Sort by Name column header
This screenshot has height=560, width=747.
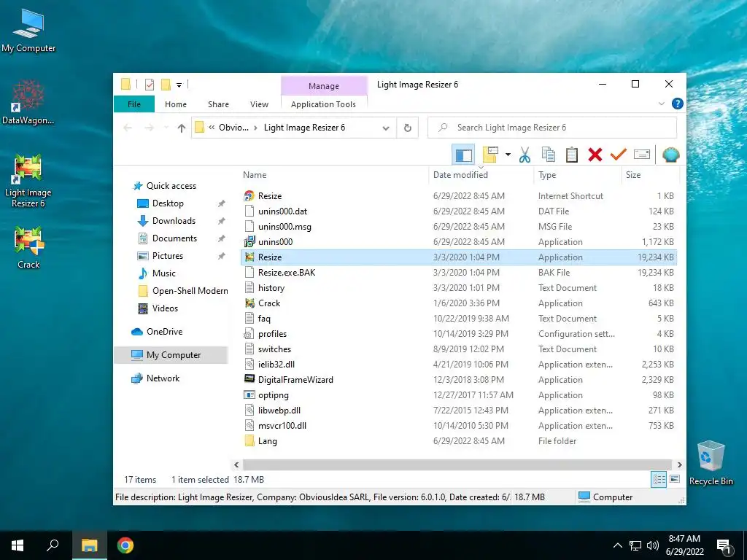pyautogui.click(x=255, y=175)
